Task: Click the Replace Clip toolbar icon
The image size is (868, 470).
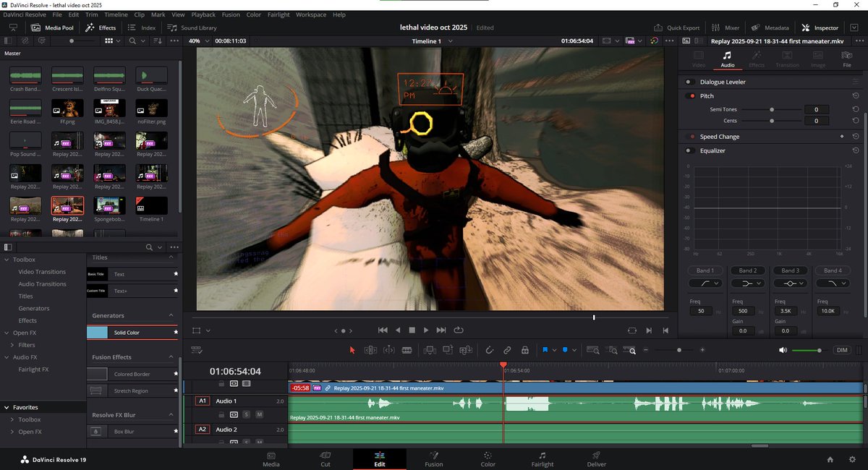Action: click(x=466, y=350)
